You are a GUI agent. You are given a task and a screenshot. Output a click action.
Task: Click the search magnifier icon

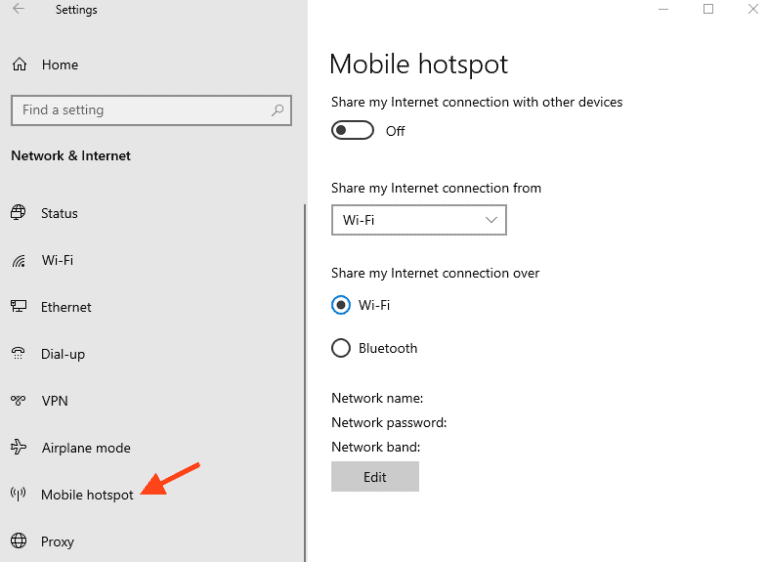[277, 110]
